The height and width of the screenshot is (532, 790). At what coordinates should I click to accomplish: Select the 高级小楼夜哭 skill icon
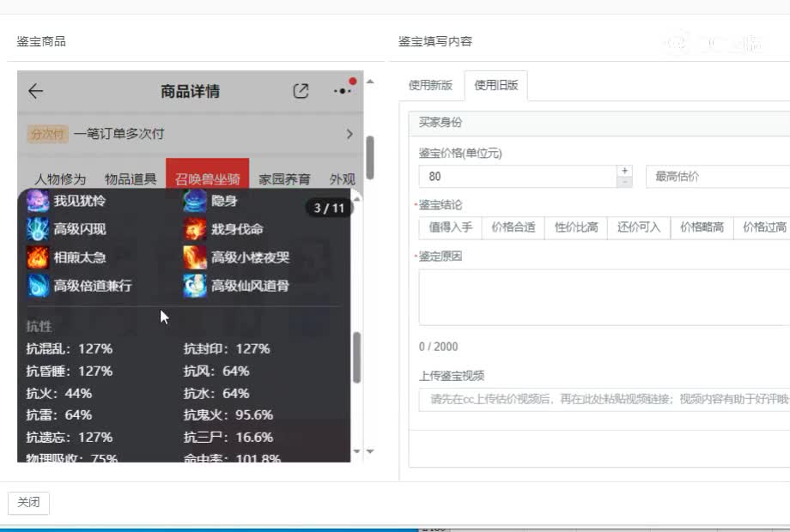click(195, 257)
